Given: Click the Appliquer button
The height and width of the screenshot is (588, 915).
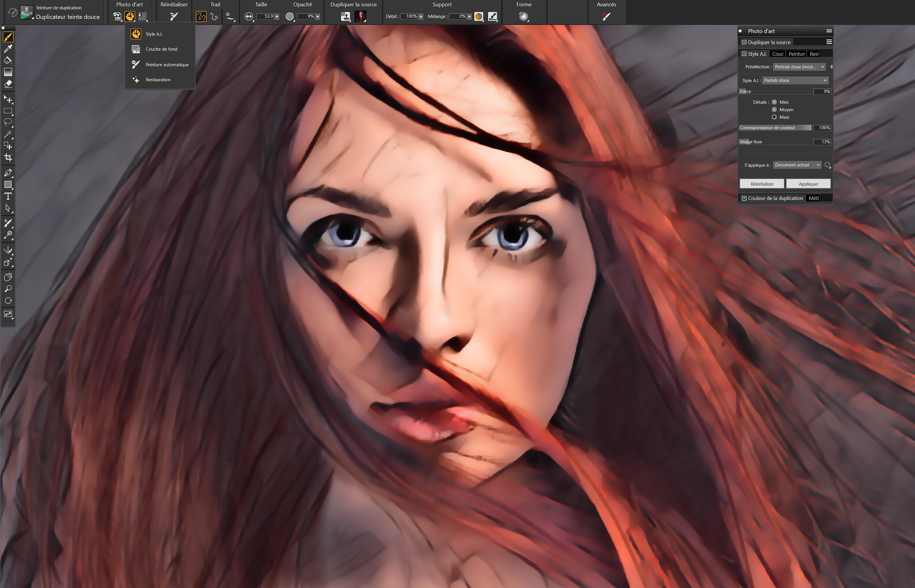Looking at the screenshot, I should tap(808, 184).
